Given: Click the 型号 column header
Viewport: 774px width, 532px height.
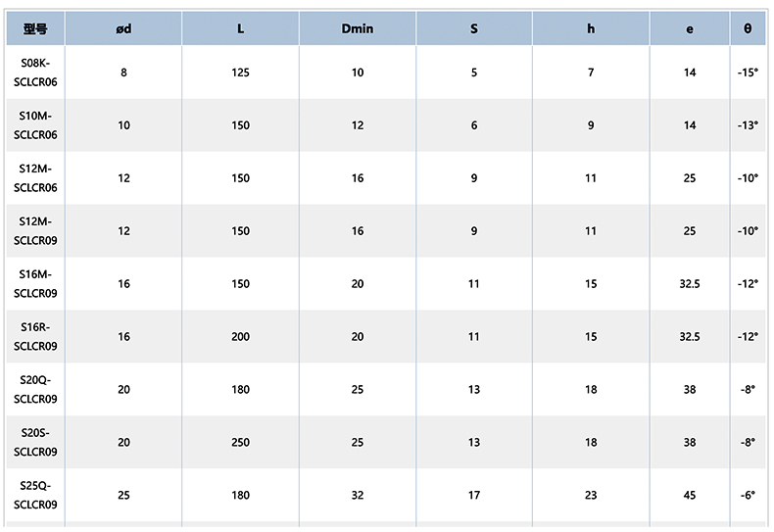Looking at the screenshot, I should tap(35, 28).
